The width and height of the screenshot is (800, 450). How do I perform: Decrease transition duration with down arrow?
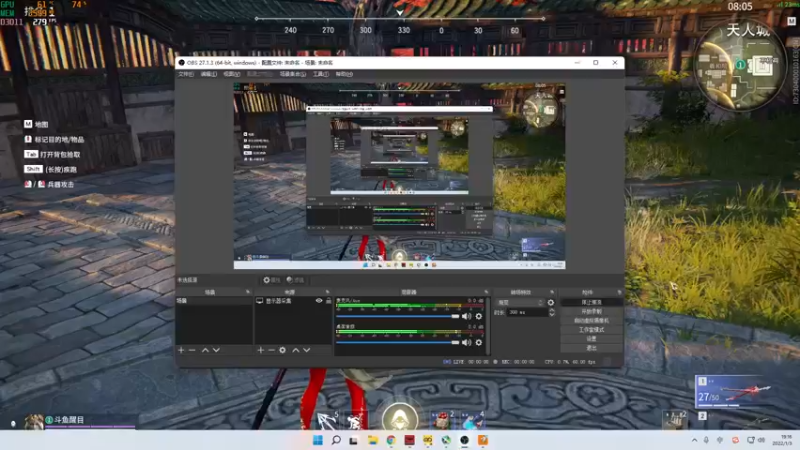coord(552,314)
